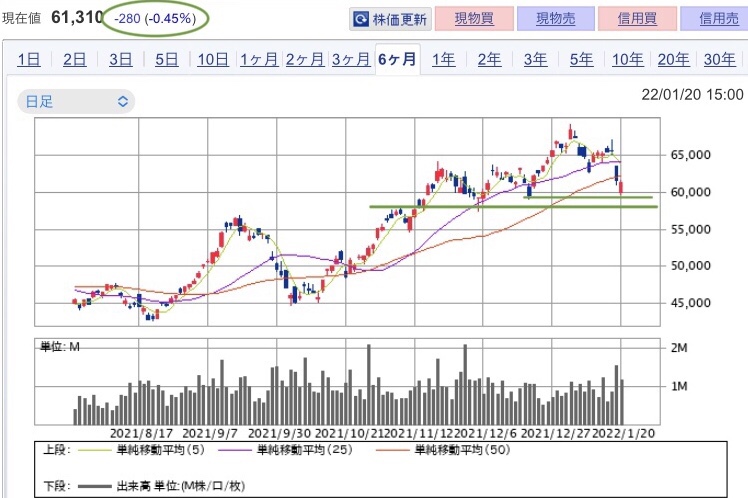The width and height of the screenshot is (748, 498).
Task: Click the 現在値 label
Action: [x=21, y=19]
